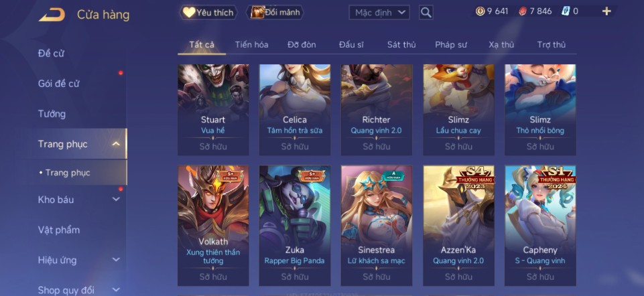This screenshot has height=296, width=644.
Task: Tap the back arrow icon beside Cửa hàng
Action: coord(52,15)
